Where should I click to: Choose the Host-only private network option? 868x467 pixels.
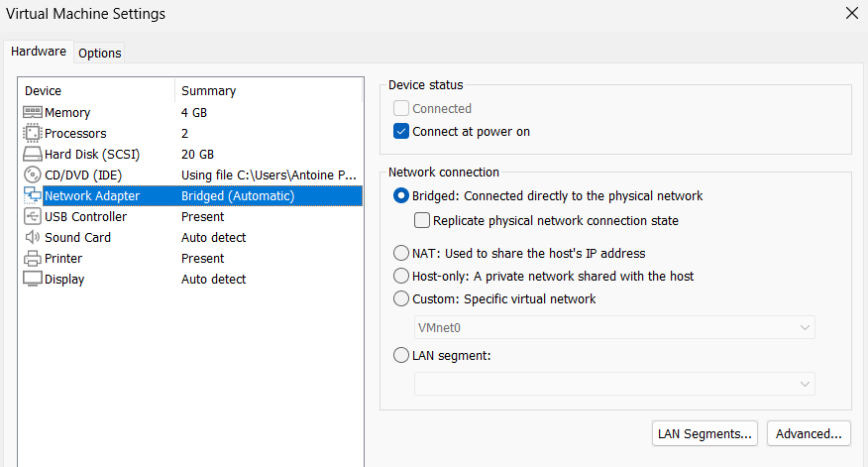coord(401,276)
